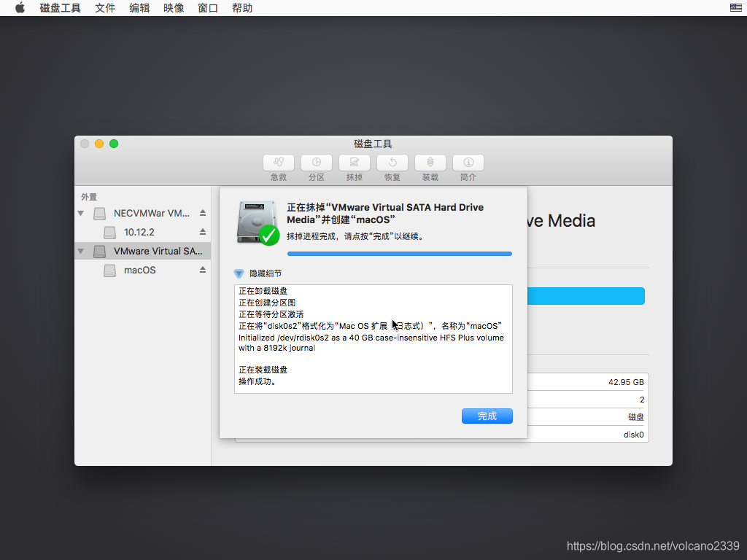
Task: Click the '正在装载磁盘' log line
Action: [263, 370]
